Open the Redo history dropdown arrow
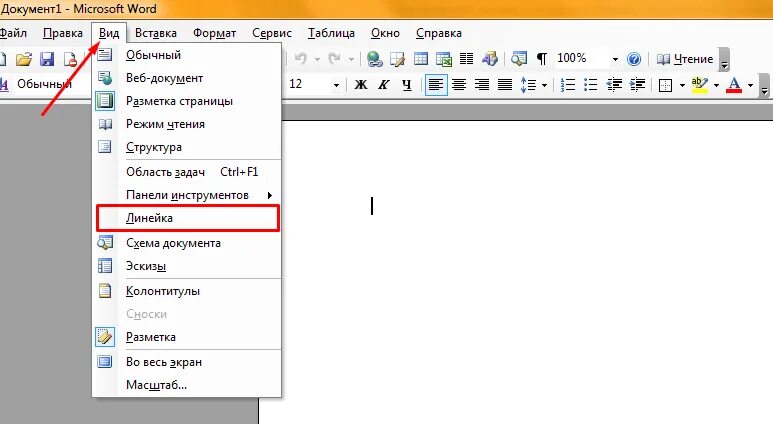Screen dimensions: 773x424 351,59
